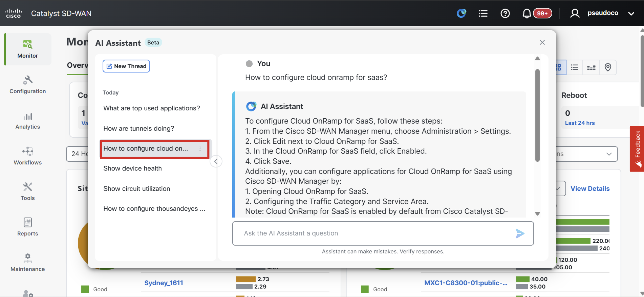Switch dashboard to map pin view

[x=608, y=67]
